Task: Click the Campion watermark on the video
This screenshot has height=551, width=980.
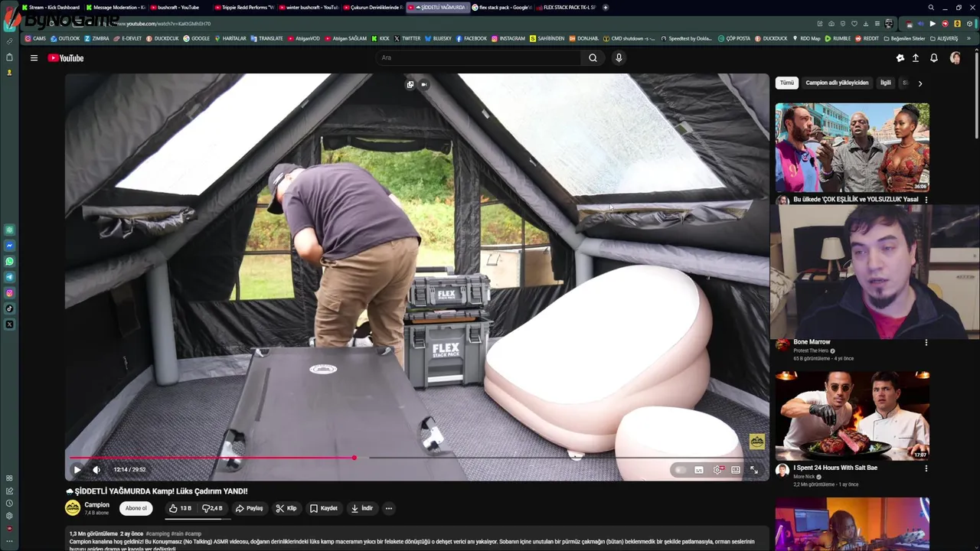Action: [x=756, y=442]
